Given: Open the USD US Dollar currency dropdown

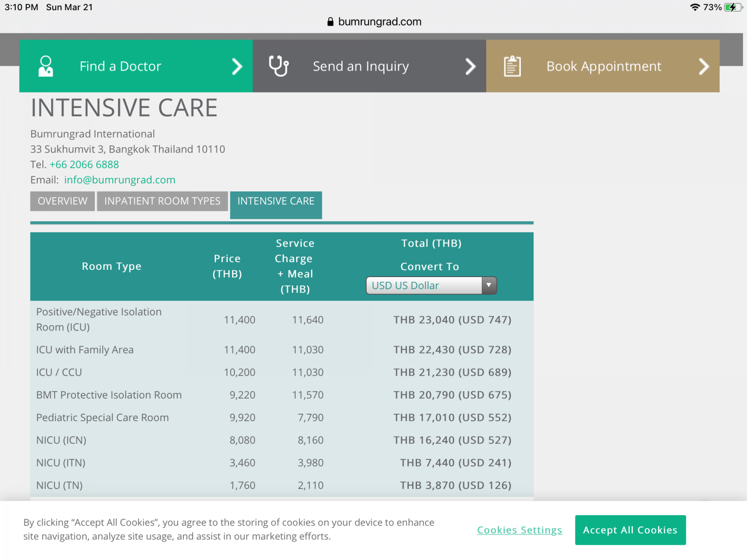Looking at the screenshot, I should pyautogui.click(x=424, y=285).
